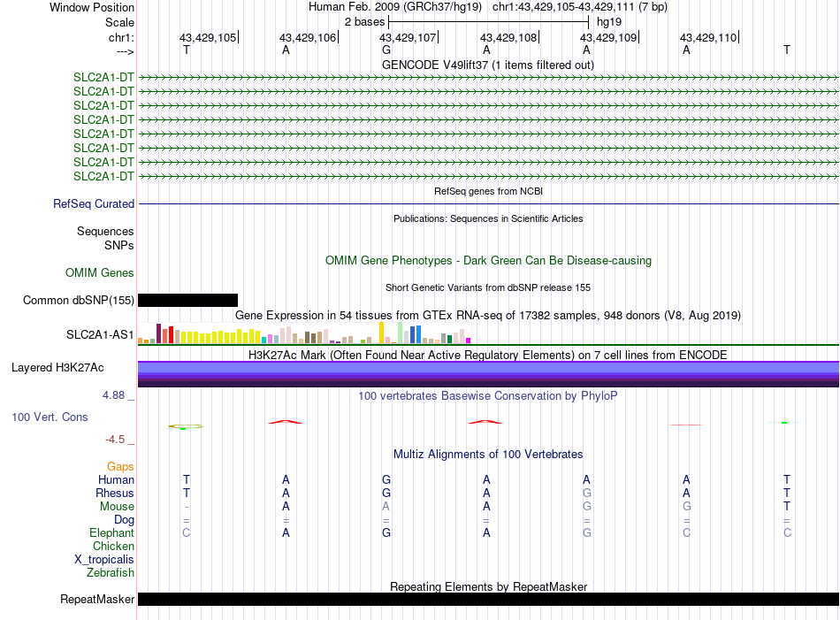Click the -4.5 PhyloP lower scale value

pyautogui.click(x=115, y=440)
